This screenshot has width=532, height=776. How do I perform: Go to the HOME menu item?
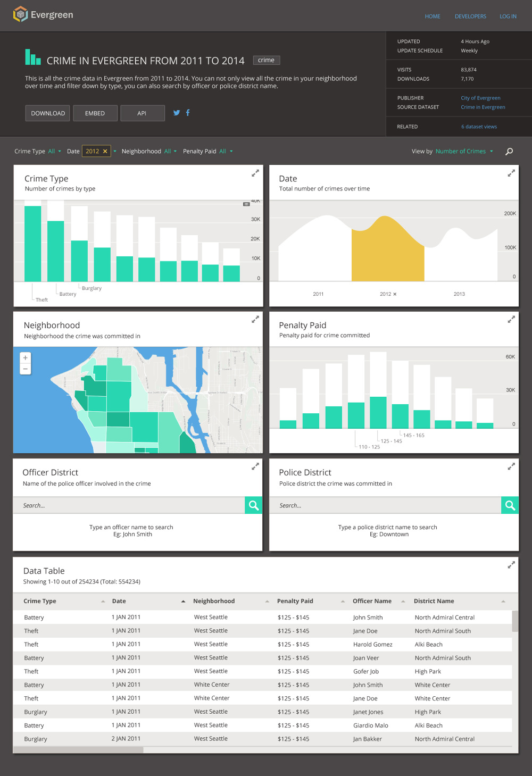[x=433, y=16]
